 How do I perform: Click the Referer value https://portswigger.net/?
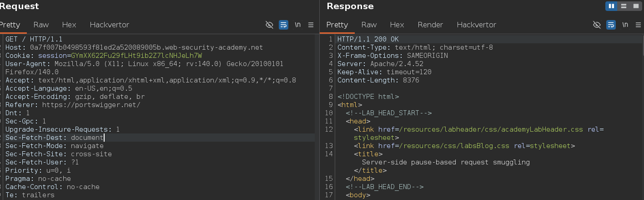[x=91, y=105]
